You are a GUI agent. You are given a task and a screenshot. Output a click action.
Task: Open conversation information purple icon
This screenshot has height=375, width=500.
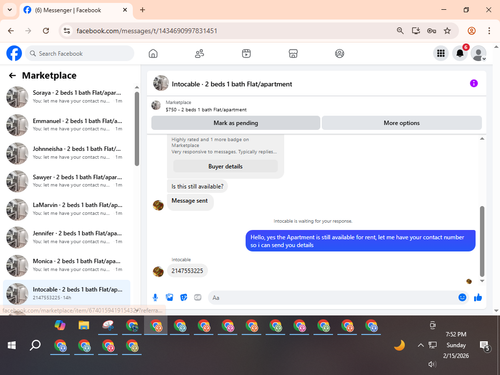(474, 83)
